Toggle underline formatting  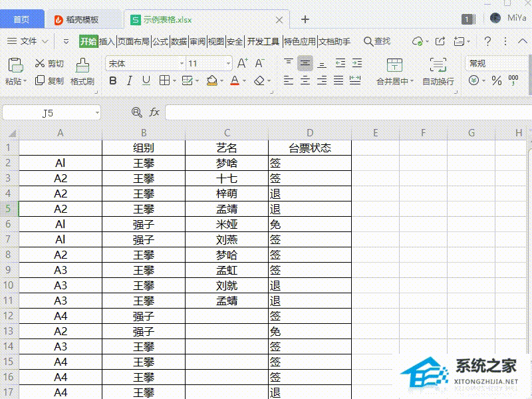[x=146, y=80]
